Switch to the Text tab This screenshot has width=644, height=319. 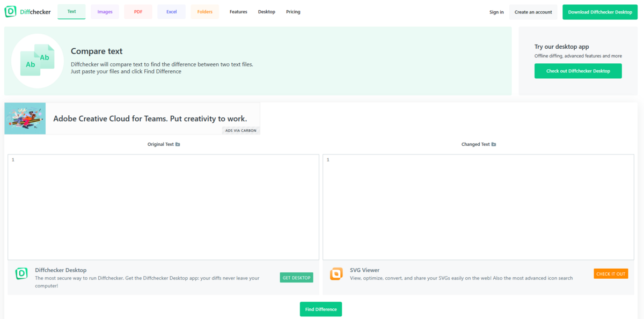pyautogui.click(x=71, y=11)
